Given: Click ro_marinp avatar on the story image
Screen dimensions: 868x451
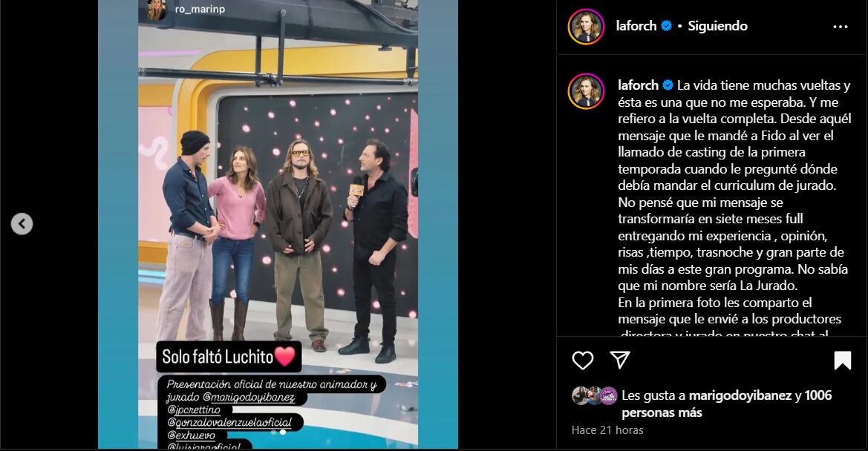Looking at the screenshot, I should tap(156, 10).
